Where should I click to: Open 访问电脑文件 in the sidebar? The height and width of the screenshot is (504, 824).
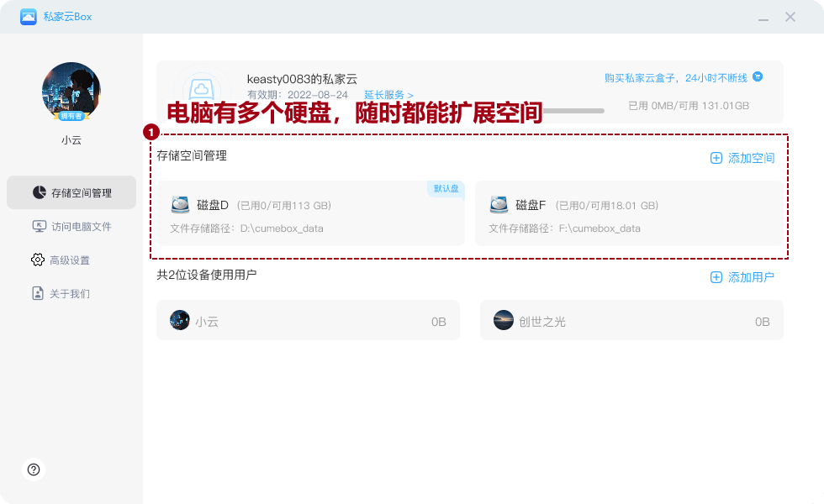pyautogui.click(x=71, y=226)
